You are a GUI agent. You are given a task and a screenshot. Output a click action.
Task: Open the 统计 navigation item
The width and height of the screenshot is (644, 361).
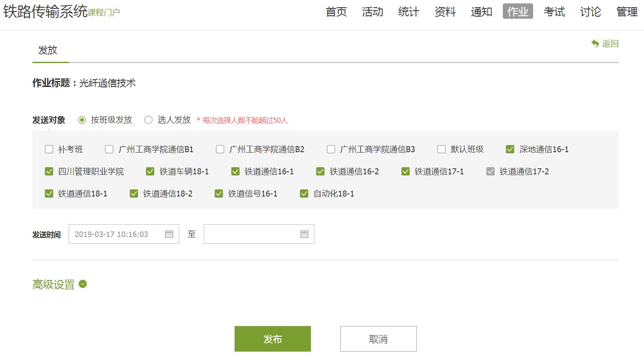[x=409, y=12]
